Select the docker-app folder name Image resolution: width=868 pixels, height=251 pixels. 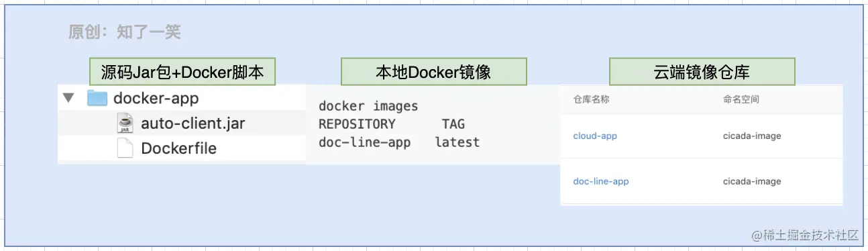(156, 99)
